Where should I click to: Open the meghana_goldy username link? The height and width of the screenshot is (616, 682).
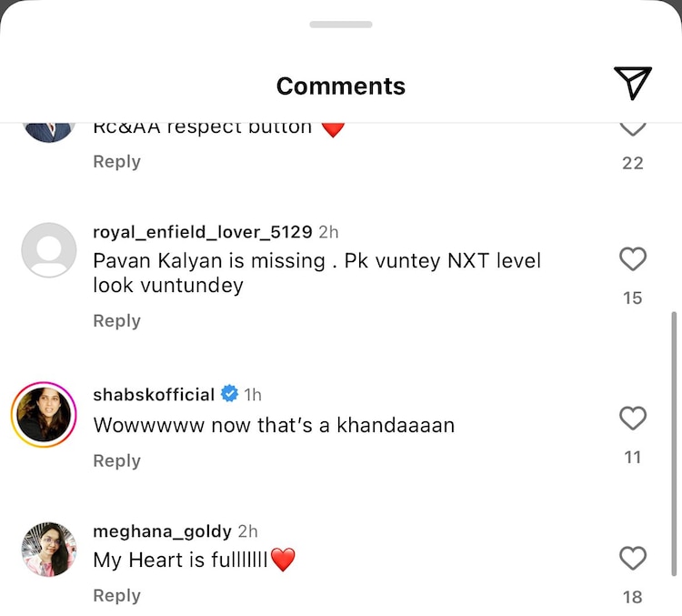pyautogui.click(x=162, y=531)
